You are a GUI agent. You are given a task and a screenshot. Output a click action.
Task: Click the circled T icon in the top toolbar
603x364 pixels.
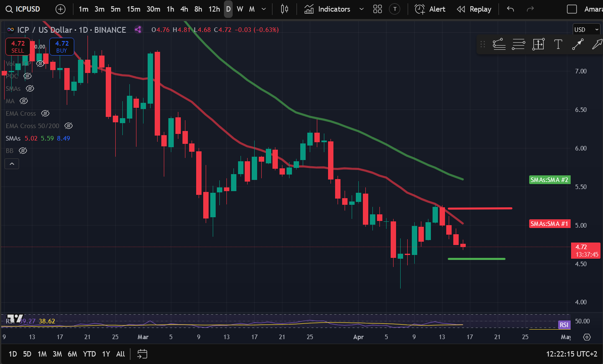(395, 9)
